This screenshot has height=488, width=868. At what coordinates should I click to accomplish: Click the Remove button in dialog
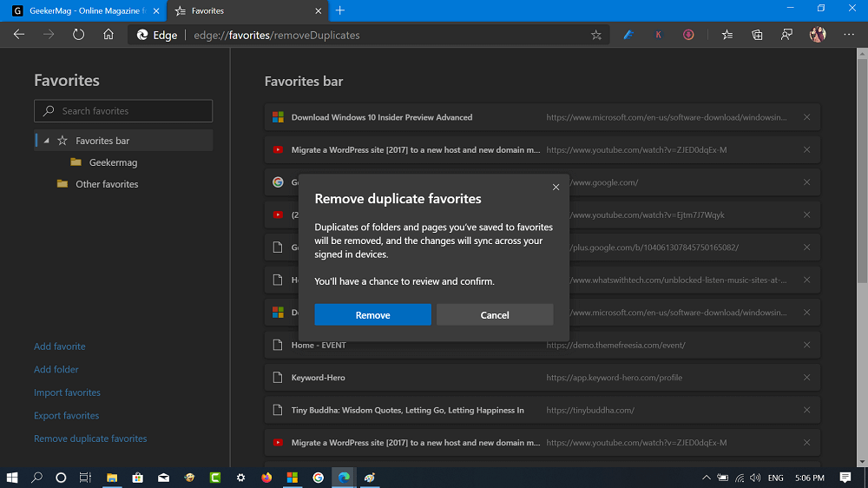(372, 314)
